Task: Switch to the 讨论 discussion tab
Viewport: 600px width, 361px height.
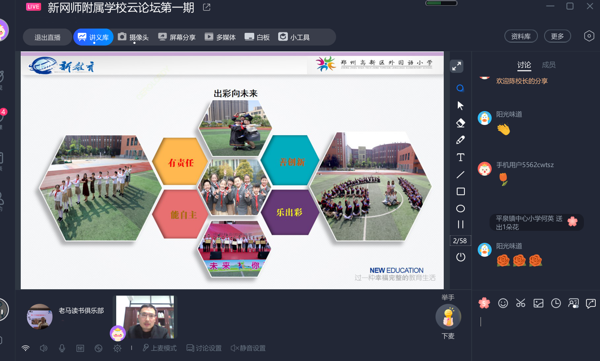Action: [x=524, y=65]
